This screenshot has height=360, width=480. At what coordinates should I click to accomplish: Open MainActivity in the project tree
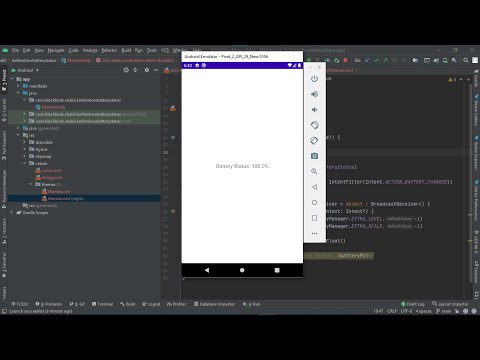[x=50, y=107]
